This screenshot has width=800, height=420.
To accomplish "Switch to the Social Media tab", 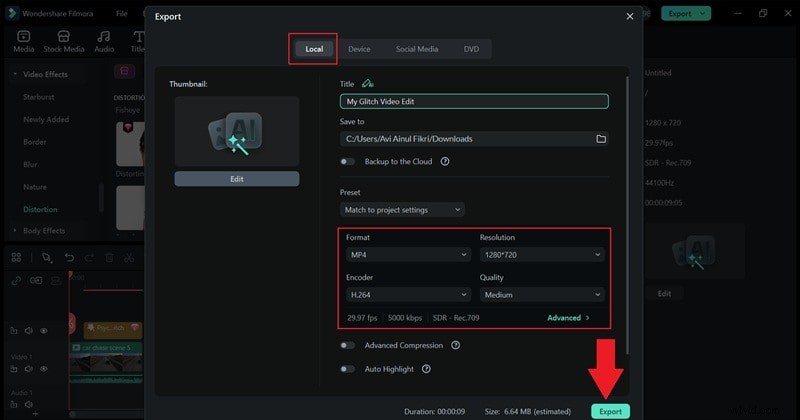I will click(x=416, y=49).
